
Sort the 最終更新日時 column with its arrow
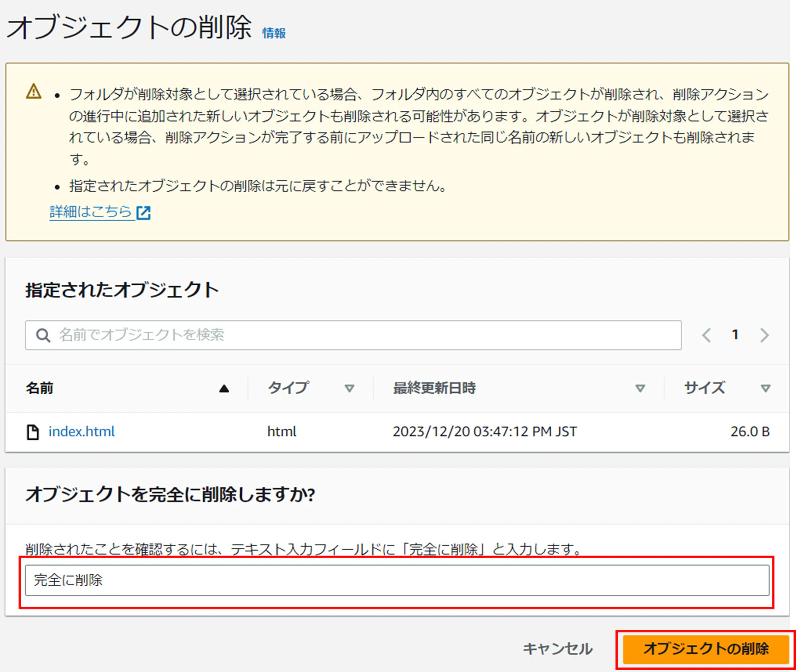tap(640, 388)
